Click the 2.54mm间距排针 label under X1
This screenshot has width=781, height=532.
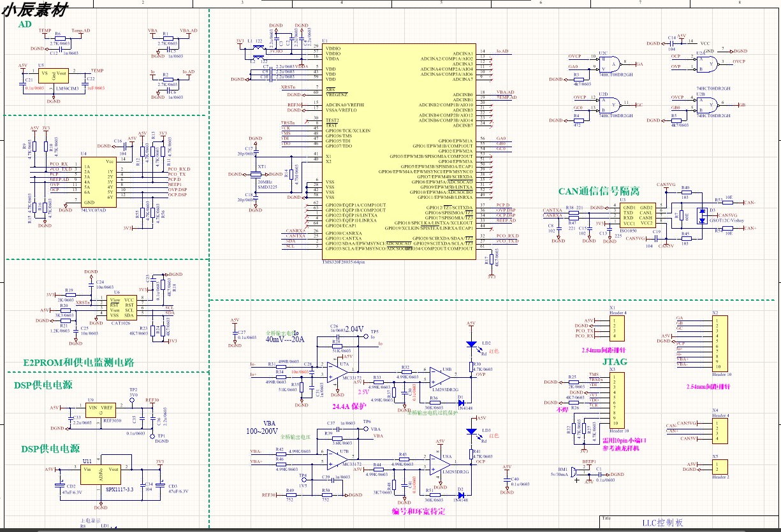point(605,350)
